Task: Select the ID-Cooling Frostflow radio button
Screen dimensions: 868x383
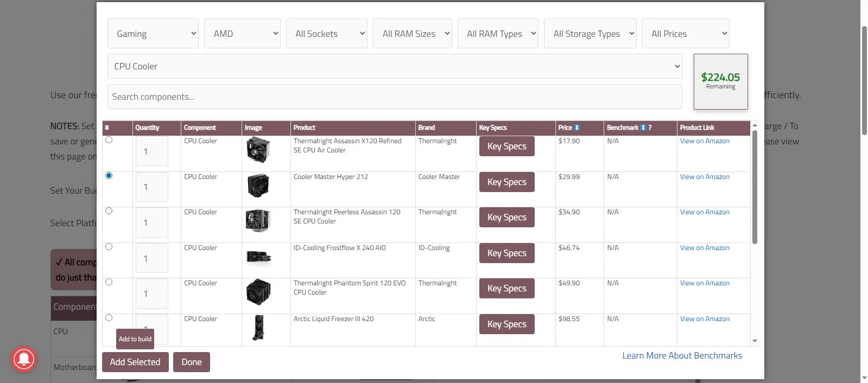Action: tap(109, 247)
